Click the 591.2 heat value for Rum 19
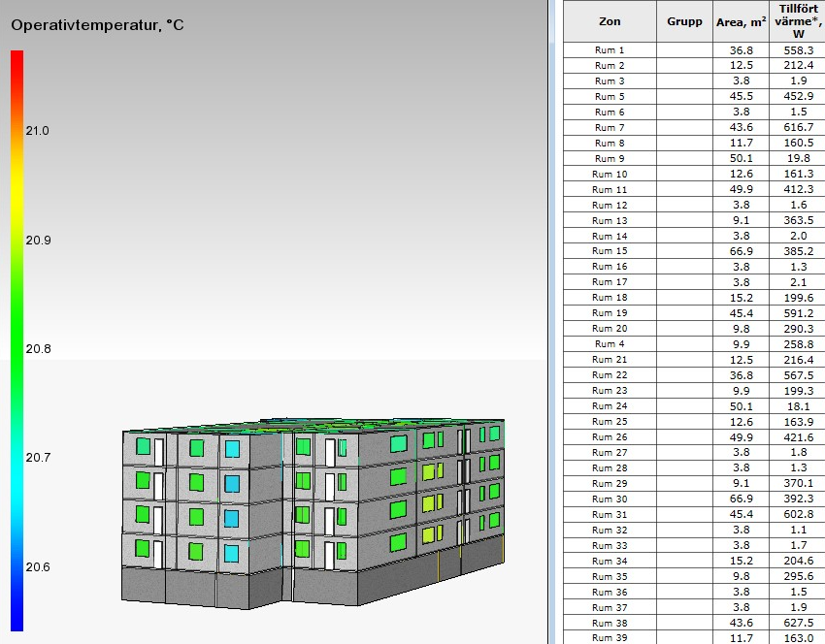This screenshot has width=825, height=644. point(798,313)
